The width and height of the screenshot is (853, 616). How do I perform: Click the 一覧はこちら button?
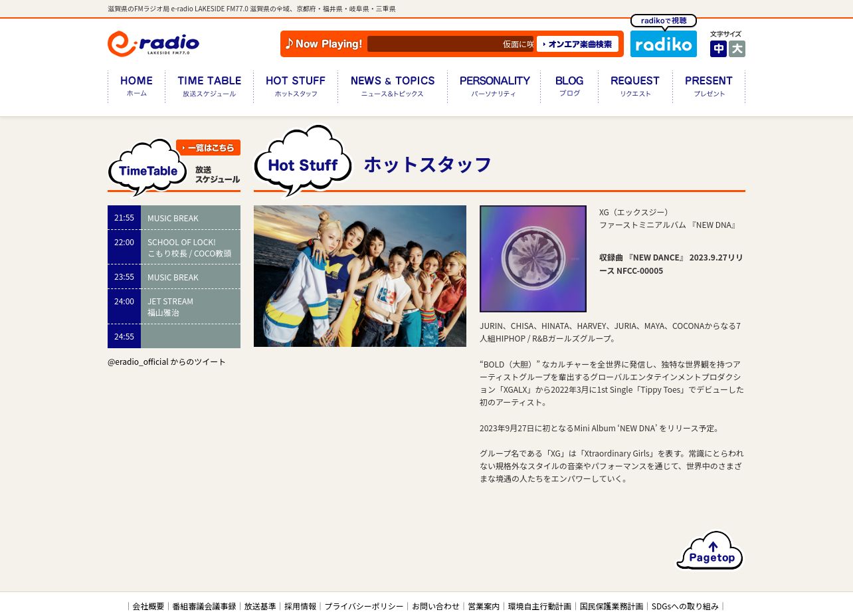tap(208, 148)
